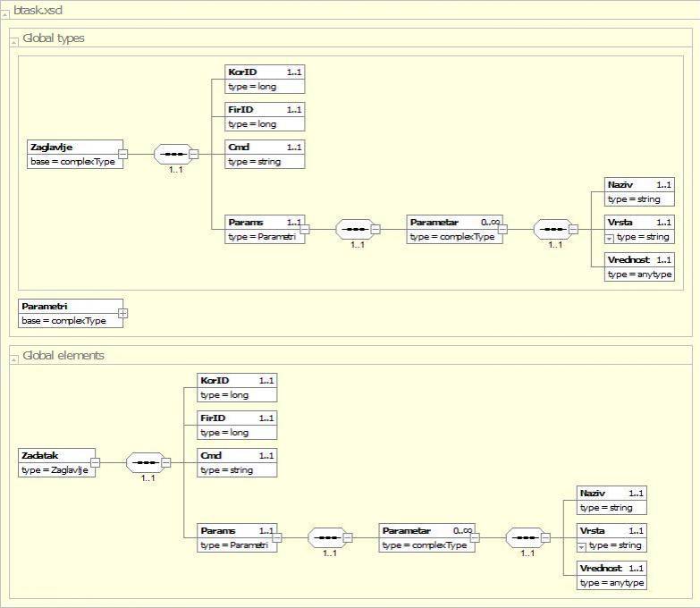The height and width of the screenshot is (608, 700).
Task: Open Vrsta type dropdown in Global elements
Action: 582,545
